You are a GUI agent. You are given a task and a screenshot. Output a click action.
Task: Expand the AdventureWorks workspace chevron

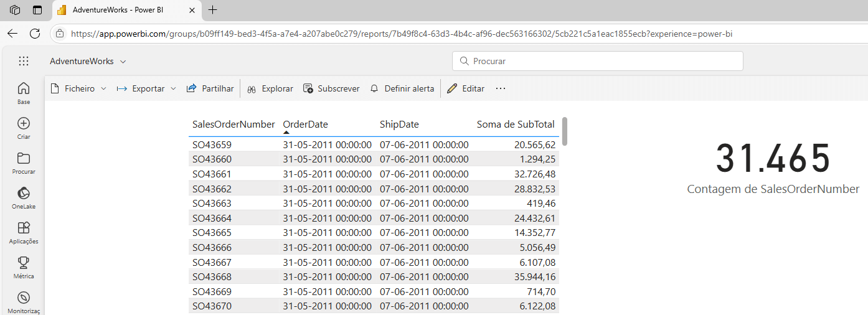click(x=123, y=62)
